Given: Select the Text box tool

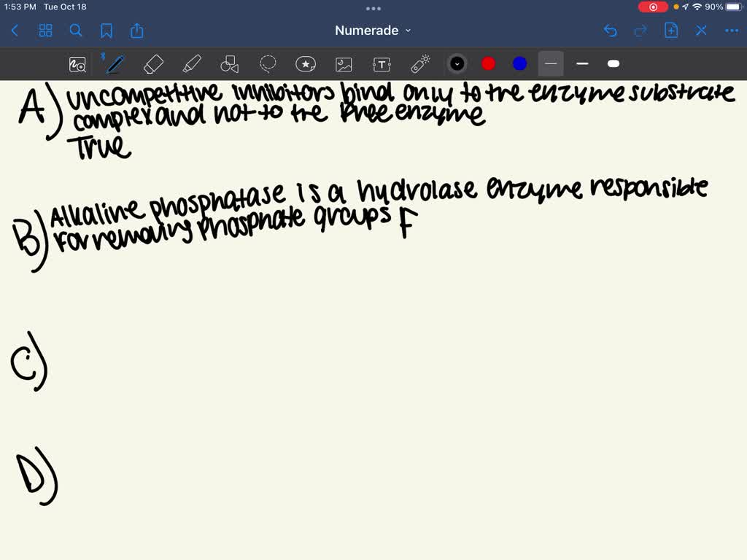Looking at the screenshot, I should [382, 64].
